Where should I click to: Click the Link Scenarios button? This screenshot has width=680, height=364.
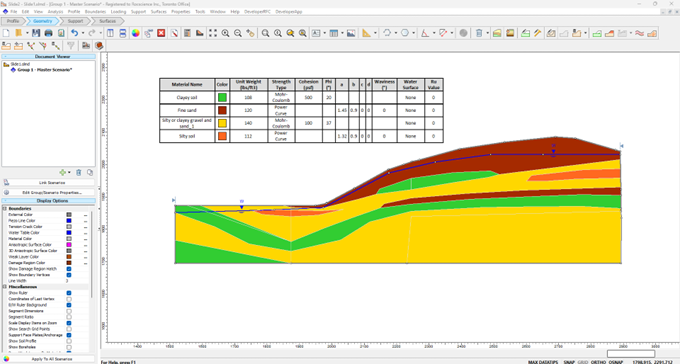pos(49,183)
